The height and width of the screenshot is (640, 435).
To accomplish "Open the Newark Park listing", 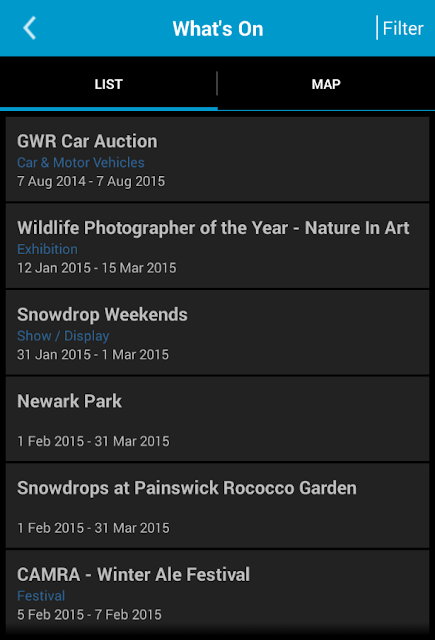I will (218, 419).
